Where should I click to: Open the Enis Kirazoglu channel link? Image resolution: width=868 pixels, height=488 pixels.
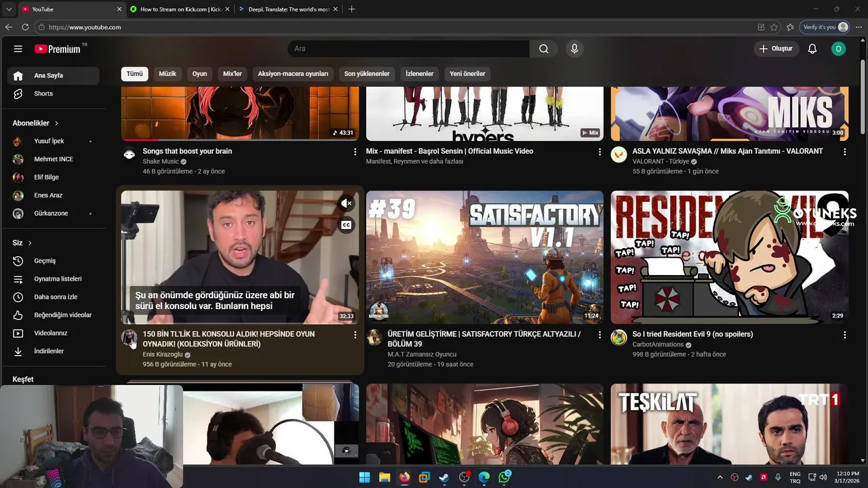pyautogui.click(x=163, y=354)
